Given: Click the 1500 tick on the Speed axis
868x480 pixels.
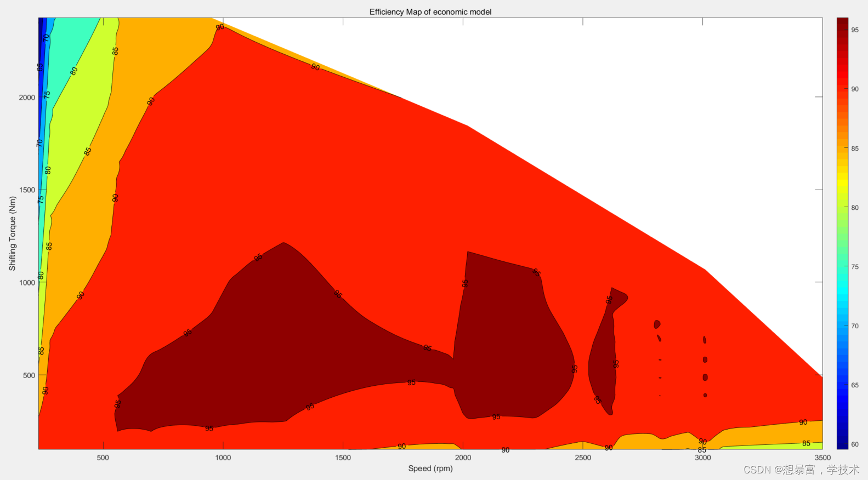Looking at the screenshot, I should pos(343,458).
